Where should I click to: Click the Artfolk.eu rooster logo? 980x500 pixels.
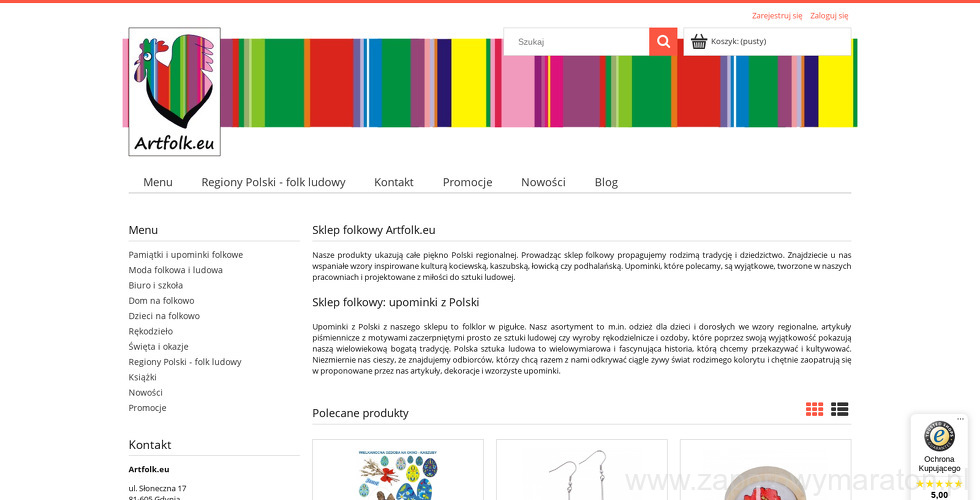(174, 92)
